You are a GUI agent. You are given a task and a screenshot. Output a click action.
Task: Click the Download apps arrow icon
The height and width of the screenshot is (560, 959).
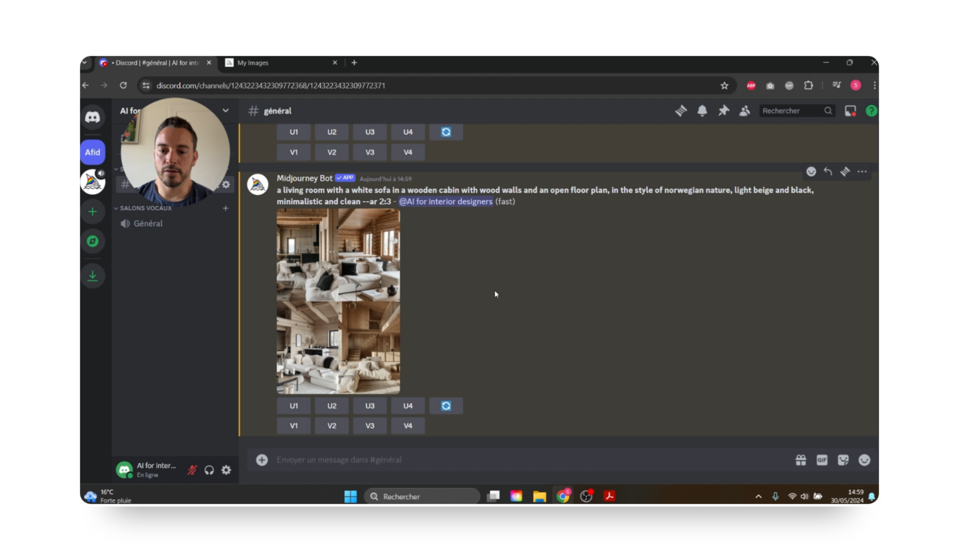[93, 276]
